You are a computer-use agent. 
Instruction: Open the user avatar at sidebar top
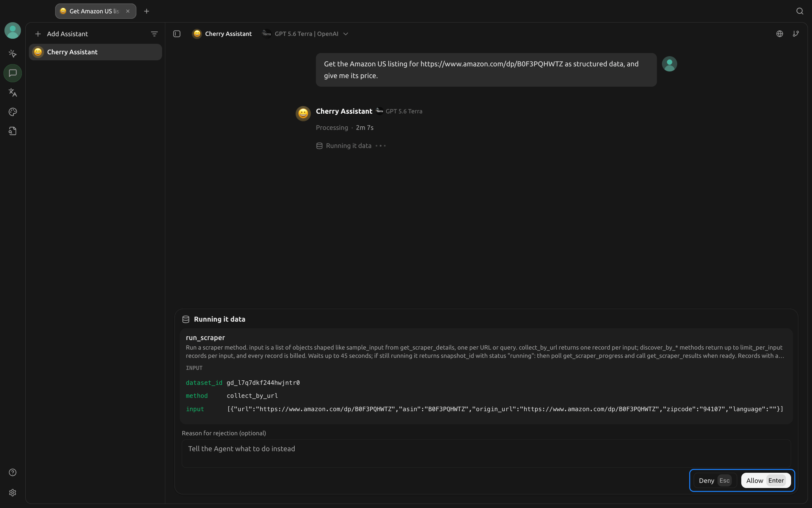tap(13, 30)
